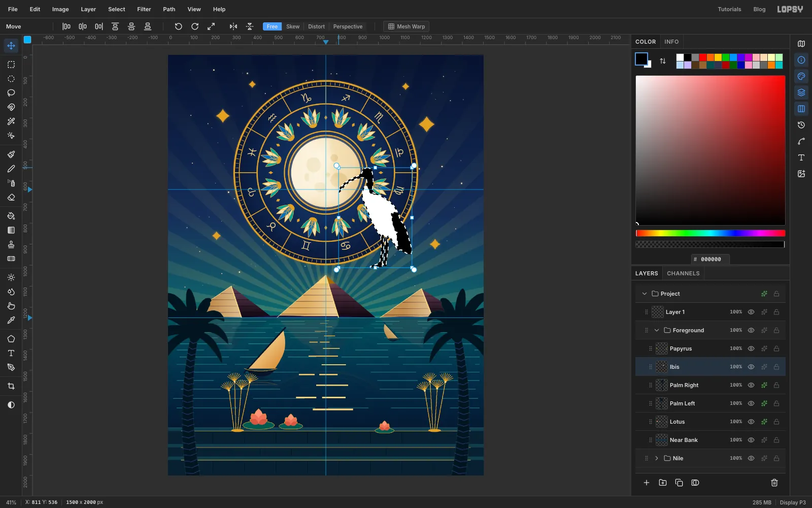Viewport: 812px width, 508px height.
Task: Expand the Nile folder
Action: coord(657,458)
